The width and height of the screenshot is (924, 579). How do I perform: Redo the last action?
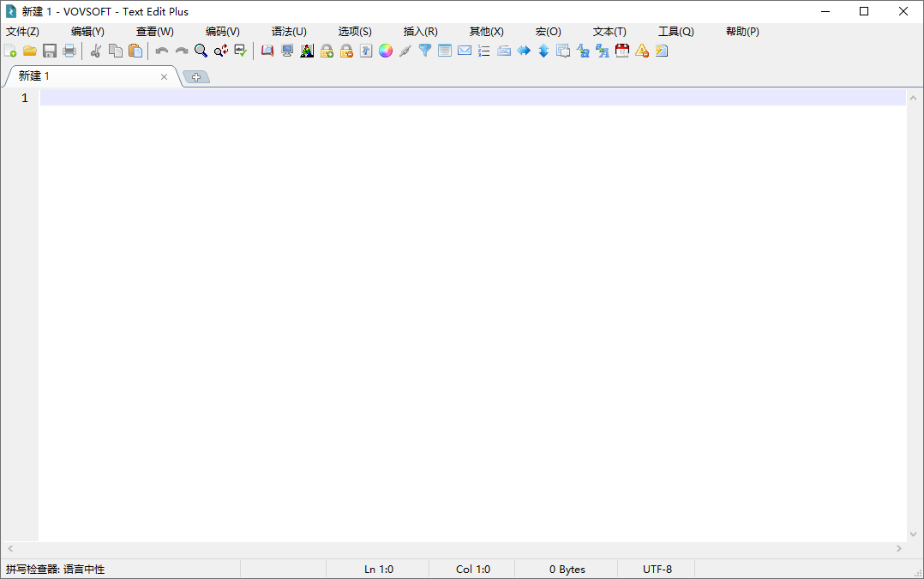[x=181, y=51]
